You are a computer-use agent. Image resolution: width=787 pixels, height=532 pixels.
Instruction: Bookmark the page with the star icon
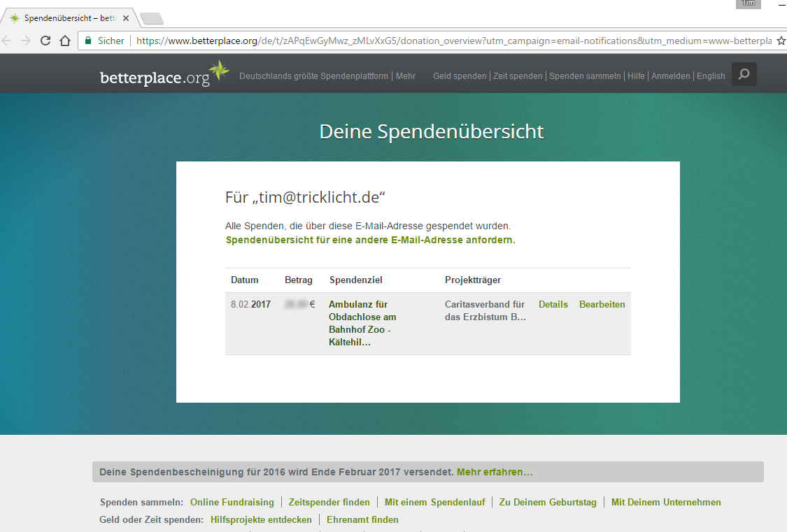[x=781, y=41]
